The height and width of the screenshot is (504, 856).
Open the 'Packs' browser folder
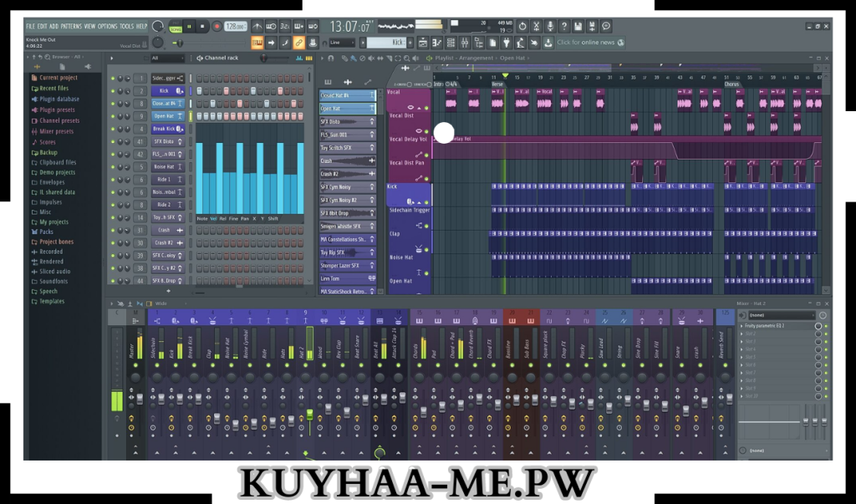[x=47, y=232]
